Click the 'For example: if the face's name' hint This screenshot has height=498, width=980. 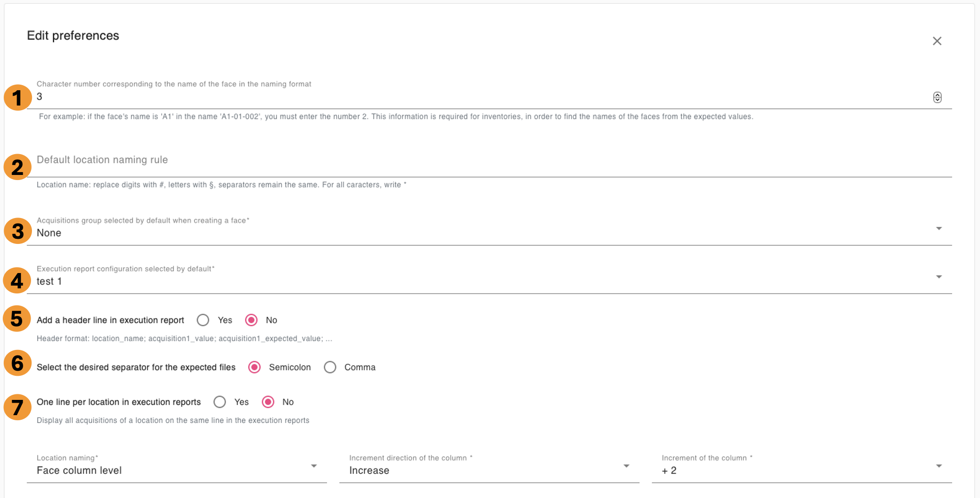(x=396, y=117)
